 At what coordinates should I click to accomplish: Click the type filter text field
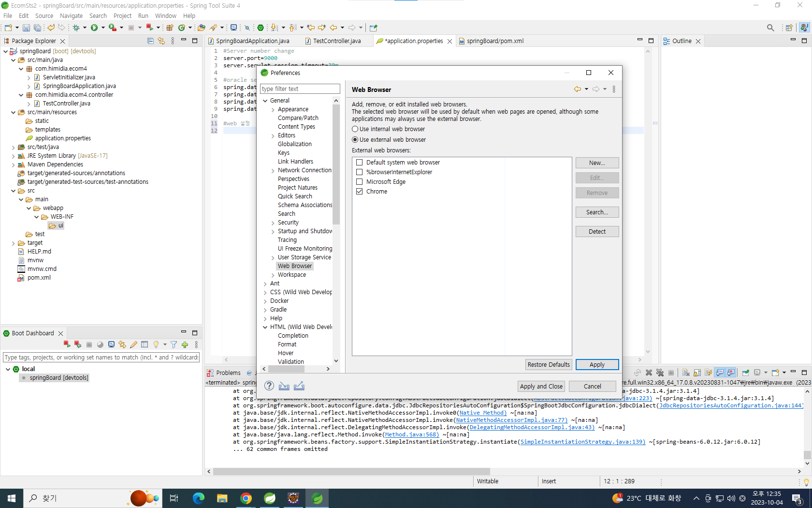click(x=300, y=89)
